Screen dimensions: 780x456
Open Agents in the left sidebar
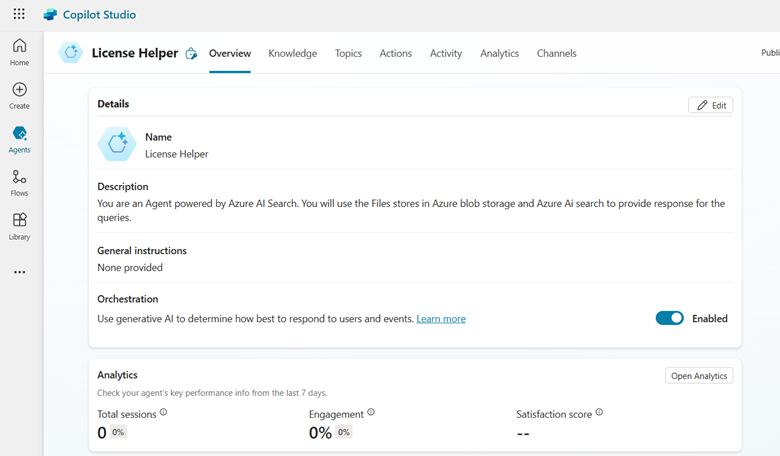[x=19, y=139]
